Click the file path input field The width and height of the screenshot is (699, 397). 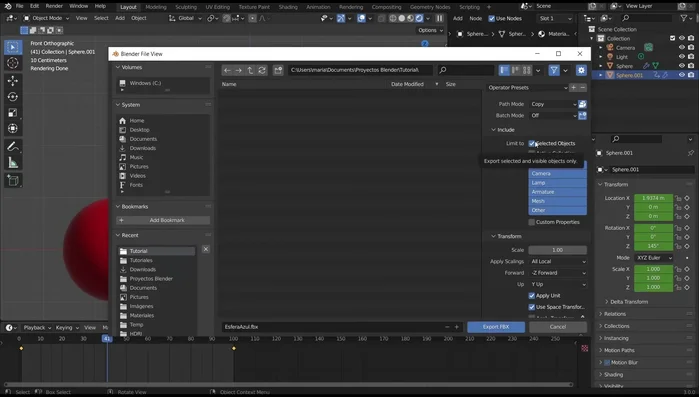click(360, 70)
